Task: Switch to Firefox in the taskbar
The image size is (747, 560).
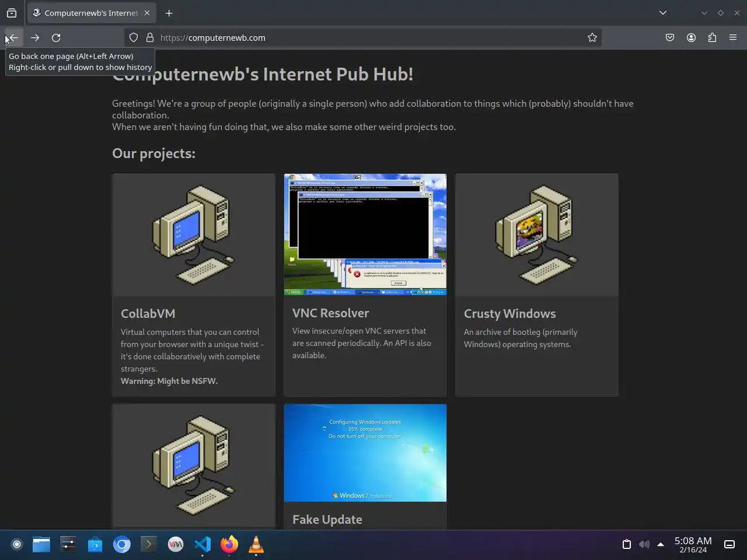Action: click(x=229, y=544)
